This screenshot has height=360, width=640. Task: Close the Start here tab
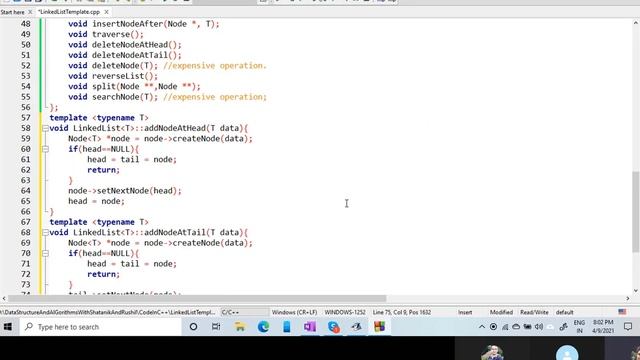(x=30, y=12)
